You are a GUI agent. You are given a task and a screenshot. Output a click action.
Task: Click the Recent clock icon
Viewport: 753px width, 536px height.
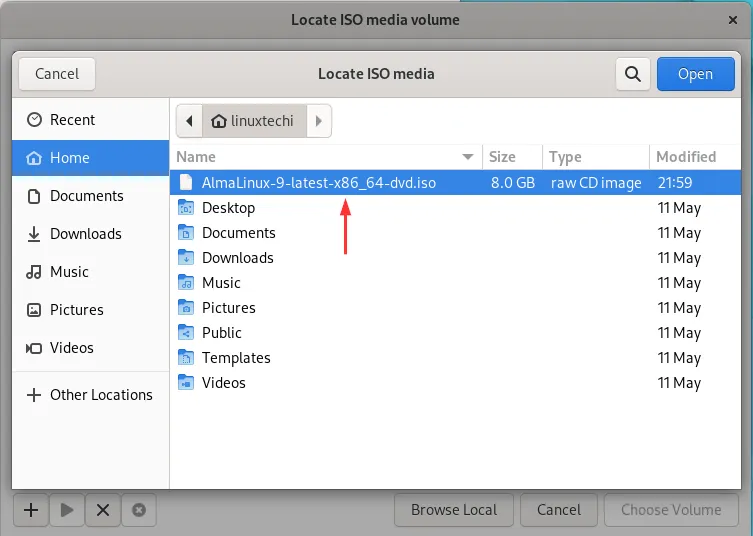click(34, 120)
